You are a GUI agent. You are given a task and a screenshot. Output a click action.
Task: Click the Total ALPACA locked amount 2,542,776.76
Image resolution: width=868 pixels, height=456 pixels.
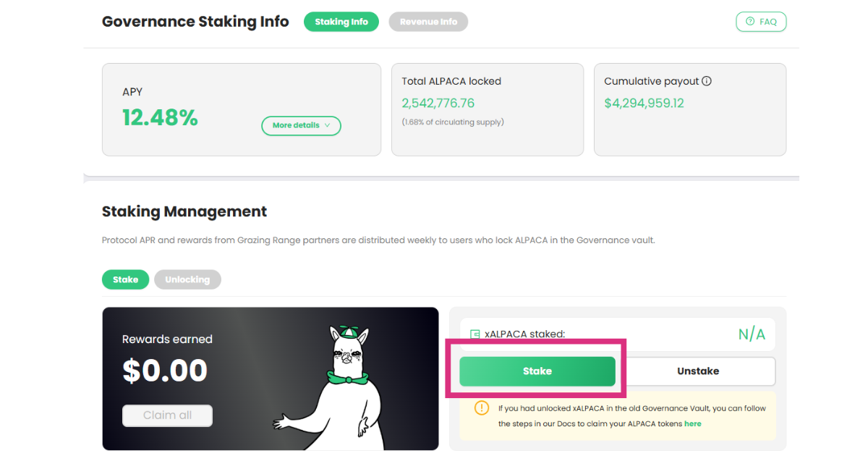pos(438,103)
